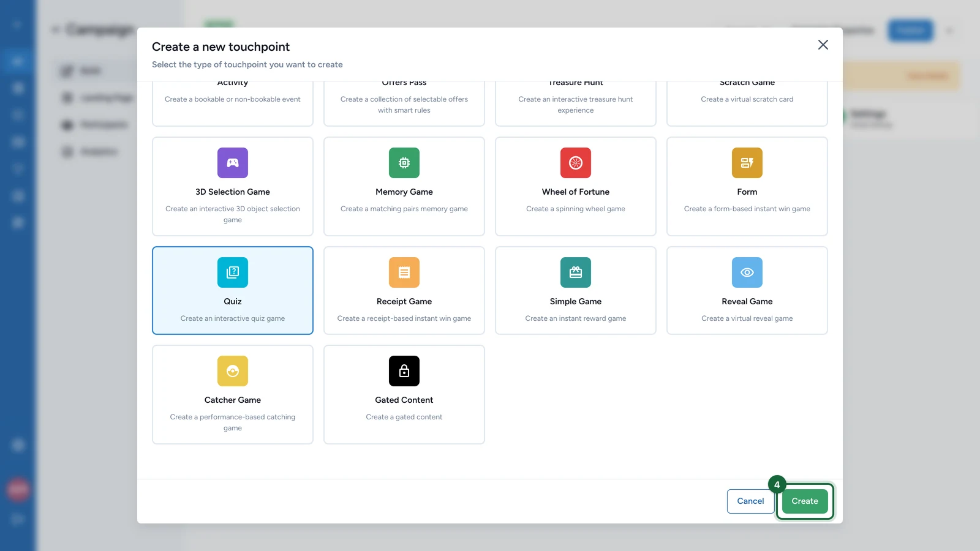Screen dimensions: 980x551
Task: Select the Simple Game gift icon
Action: point(576,272)
